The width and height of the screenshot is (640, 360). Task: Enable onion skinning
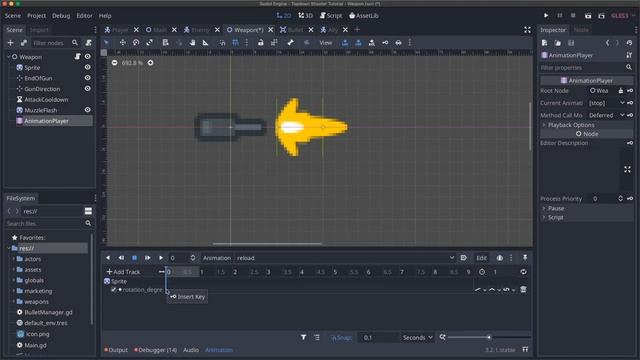(x=500, y=258)
